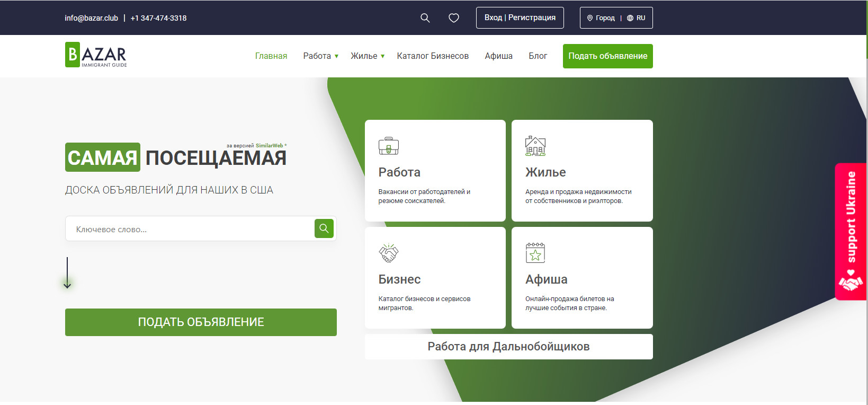
Task: Click the briefcase icon in Работа card
Action: 388,146
